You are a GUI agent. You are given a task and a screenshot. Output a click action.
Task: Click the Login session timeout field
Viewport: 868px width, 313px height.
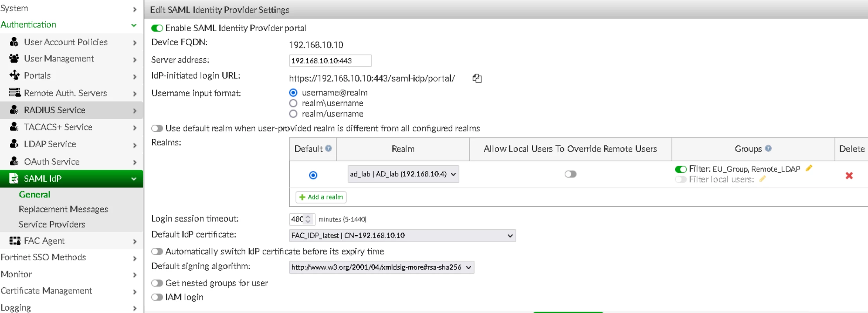click(x=301, y=219)
